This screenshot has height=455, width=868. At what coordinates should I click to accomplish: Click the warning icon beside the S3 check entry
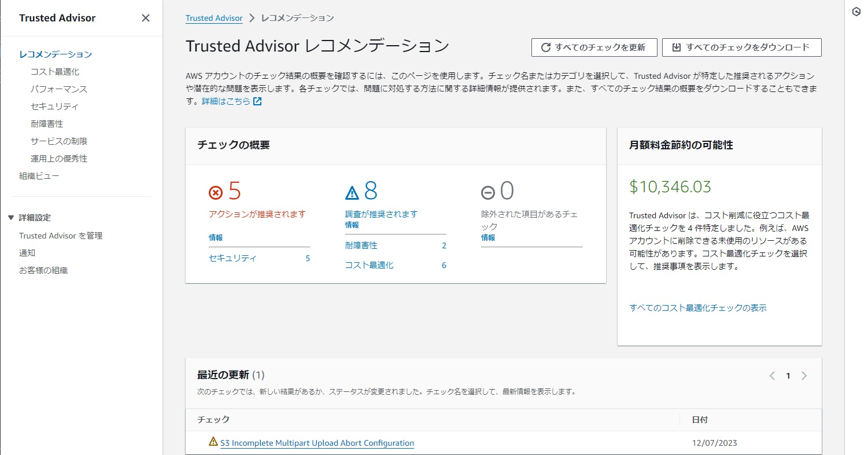point(212,442)
